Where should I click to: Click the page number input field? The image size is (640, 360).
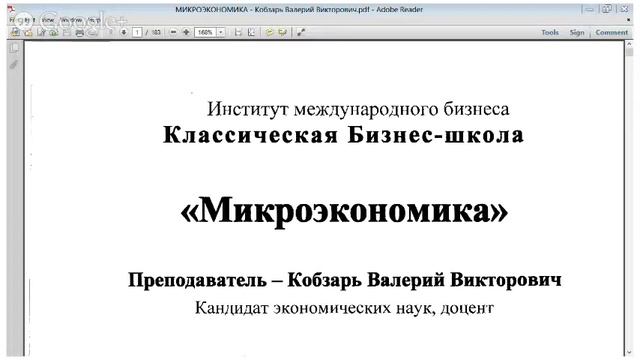[137, 32]
